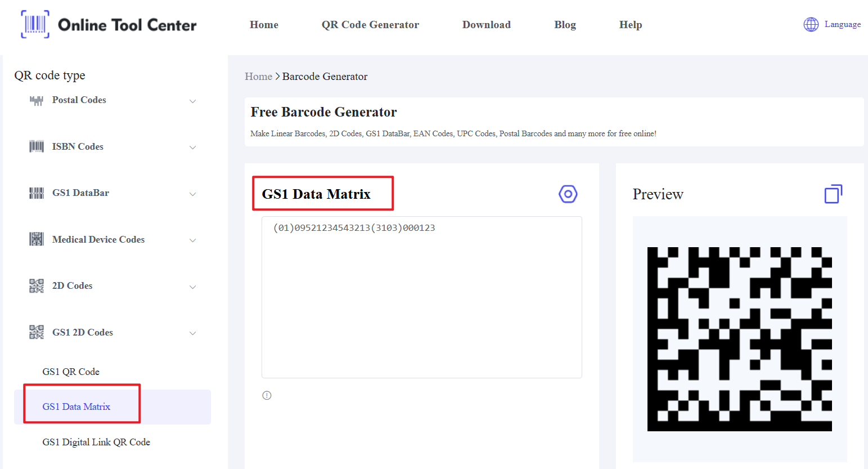Click the generated Data Matrix preview image
868x469 pixels.
[x=740, y=339]
